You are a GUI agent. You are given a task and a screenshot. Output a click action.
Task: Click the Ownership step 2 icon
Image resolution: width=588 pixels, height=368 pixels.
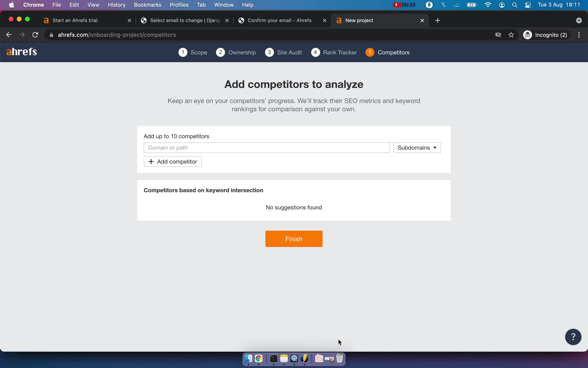[x=220, y=52]
